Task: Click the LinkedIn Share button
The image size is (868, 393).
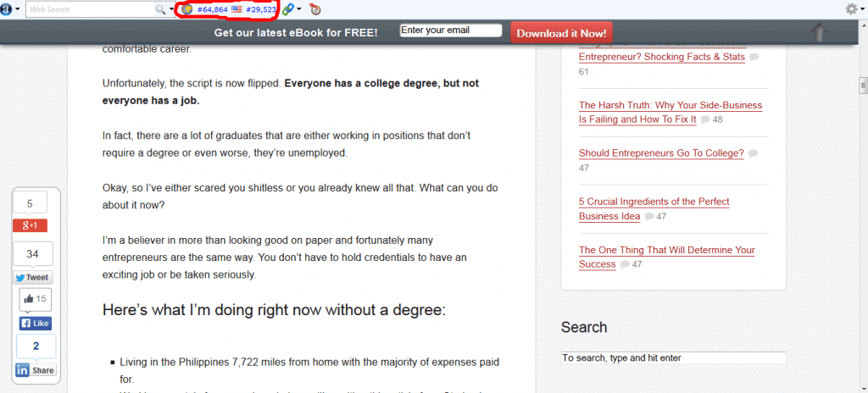Action: pos(36,370)
